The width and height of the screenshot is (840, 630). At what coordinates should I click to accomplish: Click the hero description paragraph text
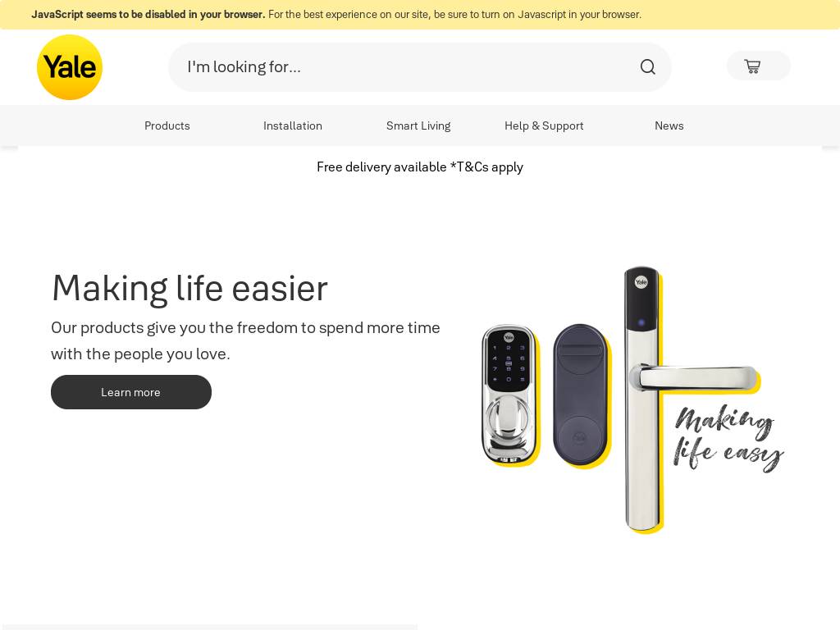click(245, 340)
